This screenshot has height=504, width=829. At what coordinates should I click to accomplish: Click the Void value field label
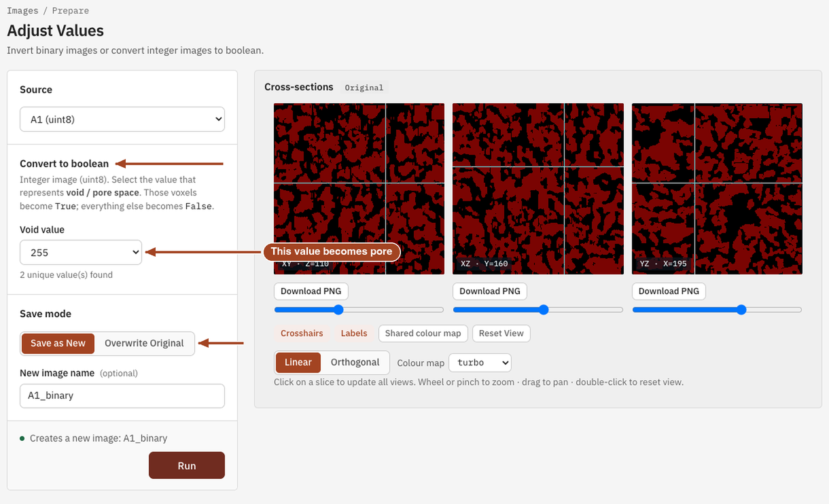tap(42, 230)
